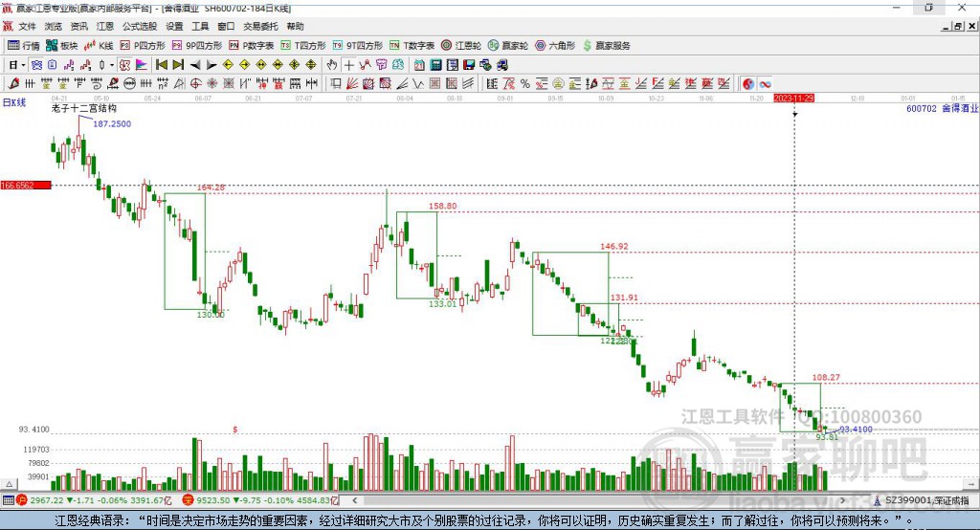The width and height of the screenshot is (980, 530).
Task: Open the calendar icon showing 21
Action: pos(419,65)
